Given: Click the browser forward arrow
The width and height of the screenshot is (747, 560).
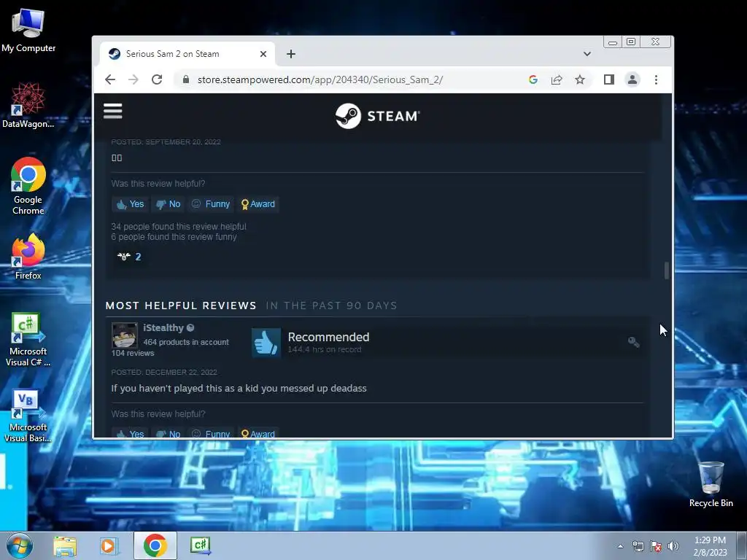Looking at the screenshot, I should [133, 79].
